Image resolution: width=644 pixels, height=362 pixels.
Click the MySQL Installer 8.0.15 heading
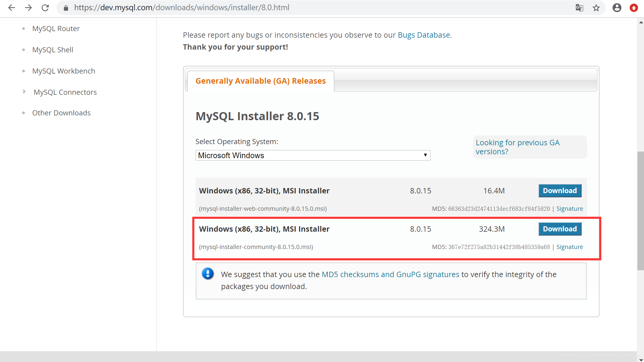point(257,116)
